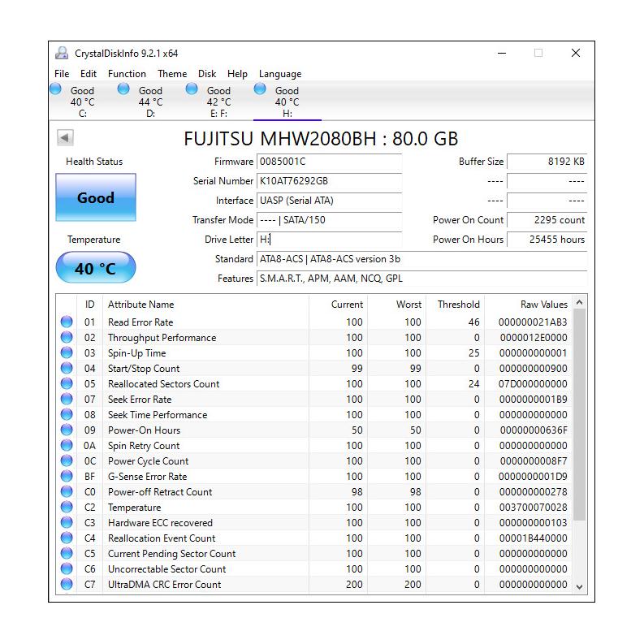Image resolution: width=644 pixels, height=644 pixels.
Task: Select drive D: status icon
Action: (123, 89)
